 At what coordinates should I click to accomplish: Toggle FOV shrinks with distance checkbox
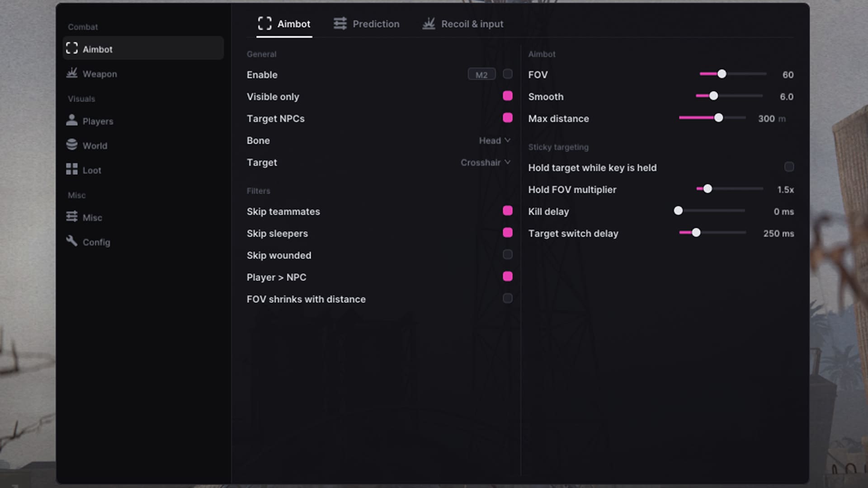point(508,298)
